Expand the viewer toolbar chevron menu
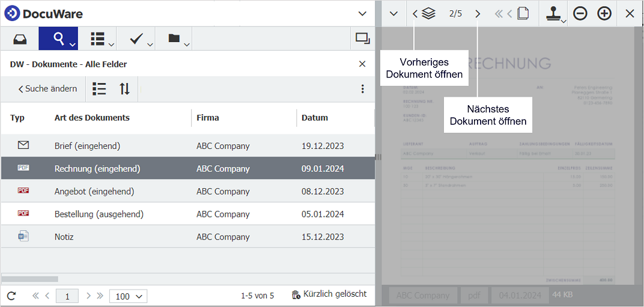Image resolution: width=644 pixels, height=307 pixels. point(393,14)
